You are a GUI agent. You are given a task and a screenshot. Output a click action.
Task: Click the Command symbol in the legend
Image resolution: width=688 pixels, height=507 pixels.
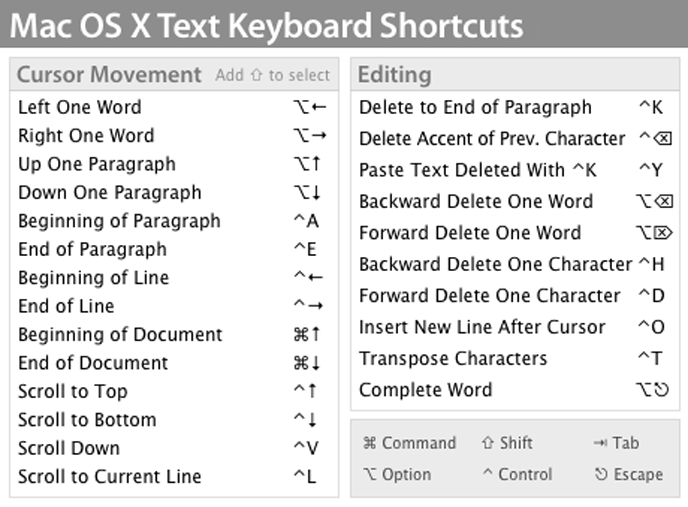[369, 443]
